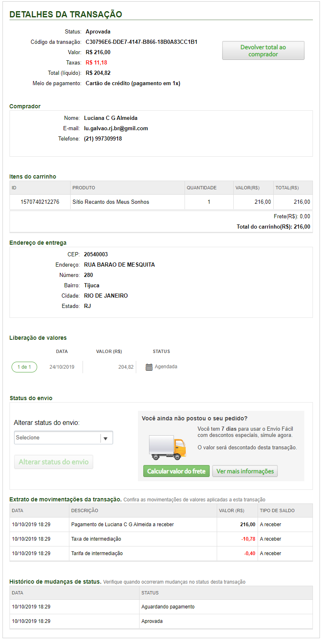Click the transaction code C30796E6 text

point(141,42)
